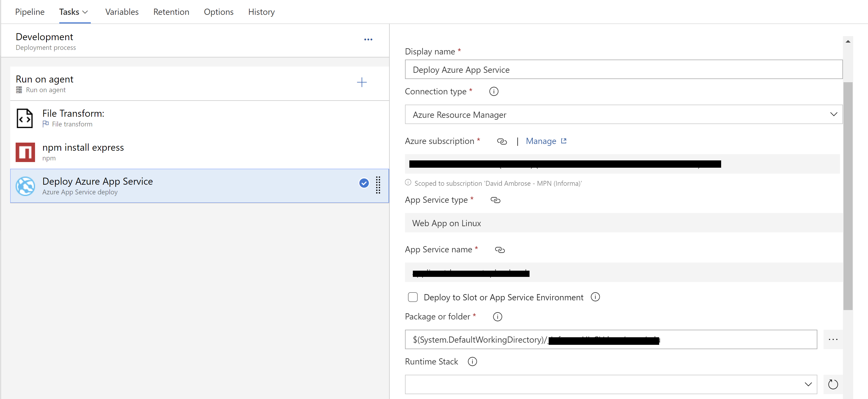Click the info icon next to Package or folder
This screenshot has height=399, width=868.
click(497, 317)
